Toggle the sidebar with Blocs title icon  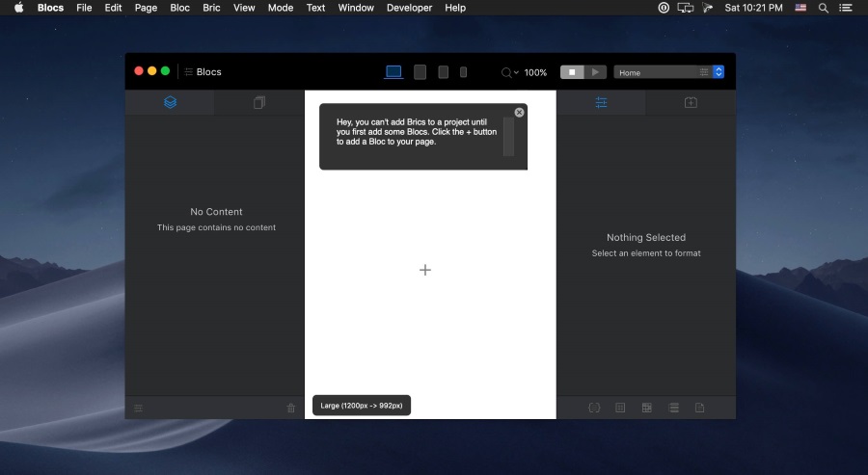[x=189, y=72]
